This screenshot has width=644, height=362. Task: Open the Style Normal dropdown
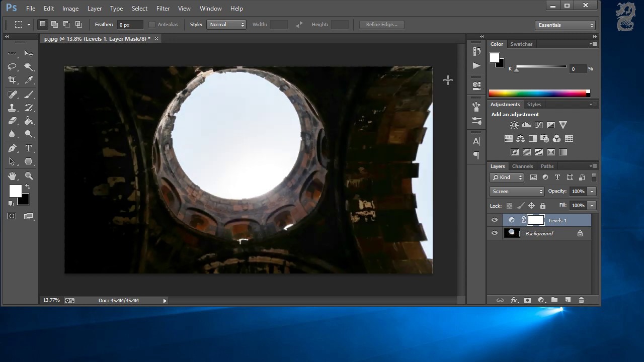point(226,25)
